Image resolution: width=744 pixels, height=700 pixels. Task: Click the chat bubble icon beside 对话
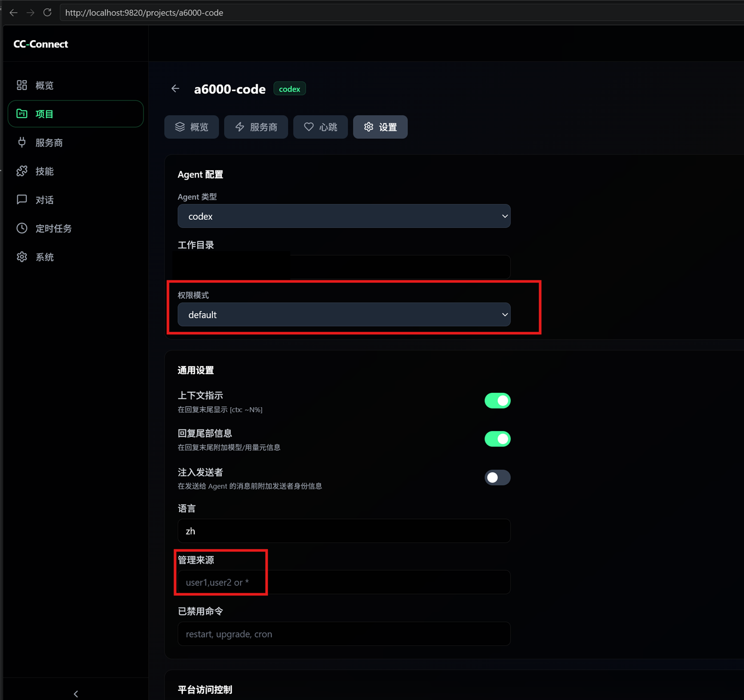(22, 200)
